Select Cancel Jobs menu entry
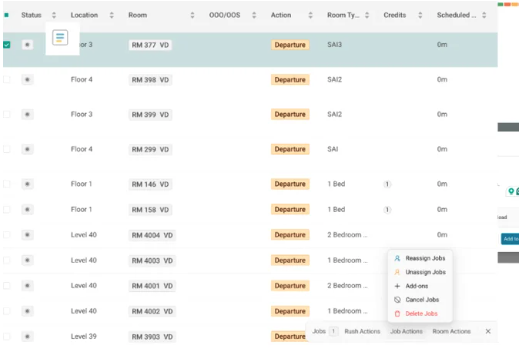The height and width of the screenshot is (360, 526). (x=420, y=300)
